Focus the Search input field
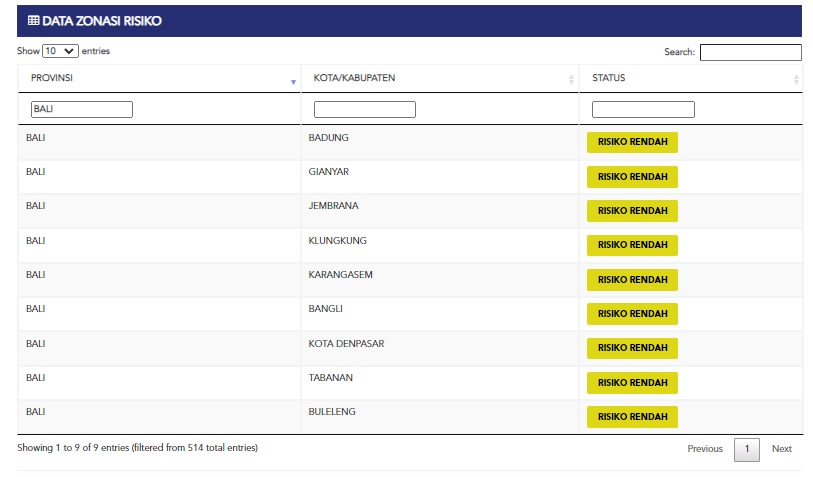This screenshot has height=477, width=813. coord(750,52)
